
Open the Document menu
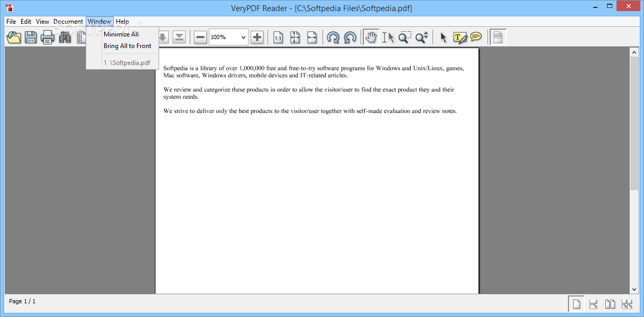(x=68, y=22)
